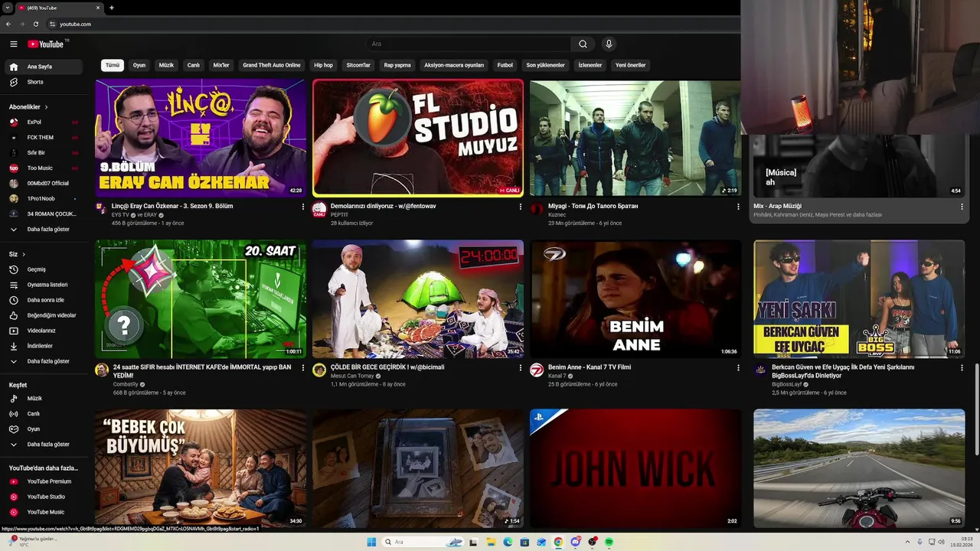Open Kanal 7 channel avatar
This screenshot has width=980, height=551.
pyautogui.click(x=537, y=370)
